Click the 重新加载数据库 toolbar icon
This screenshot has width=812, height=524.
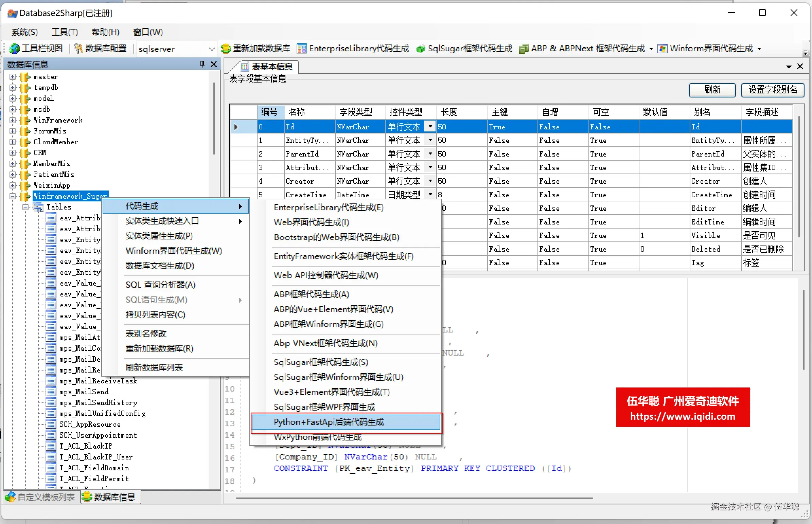pos(226,49)
